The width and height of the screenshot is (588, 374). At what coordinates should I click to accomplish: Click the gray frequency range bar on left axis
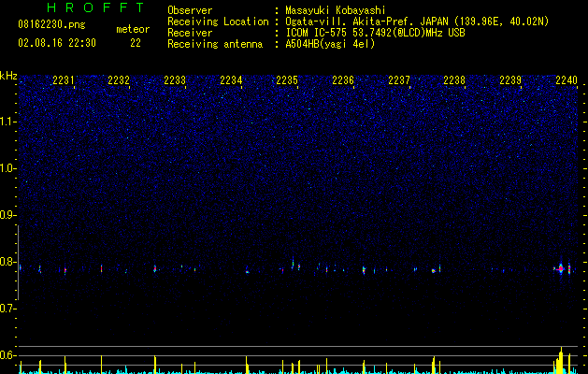click(x=18, y=263)
